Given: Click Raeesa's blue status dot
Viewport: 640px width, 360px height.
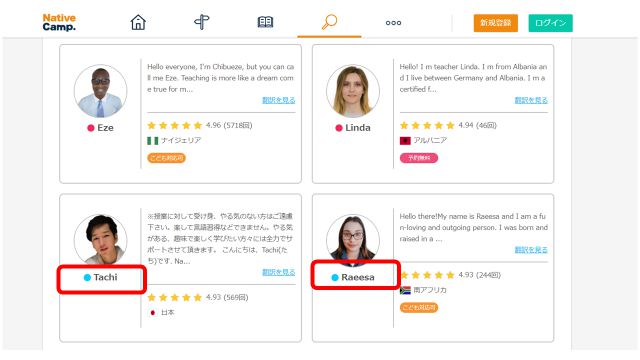Looking at the screenshot, I should click(x=335, y=278).
